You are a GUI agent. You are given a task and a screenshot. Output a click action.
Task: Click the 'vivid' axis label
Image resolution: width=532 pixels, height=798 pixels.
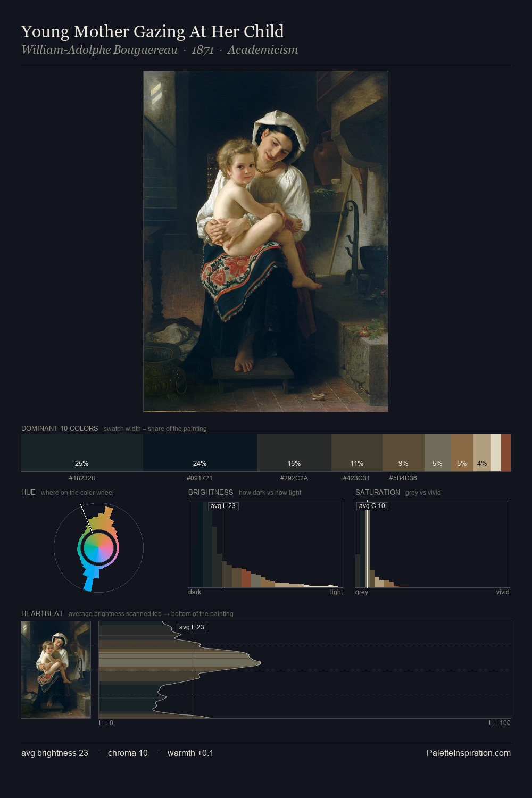click(503, 592)
